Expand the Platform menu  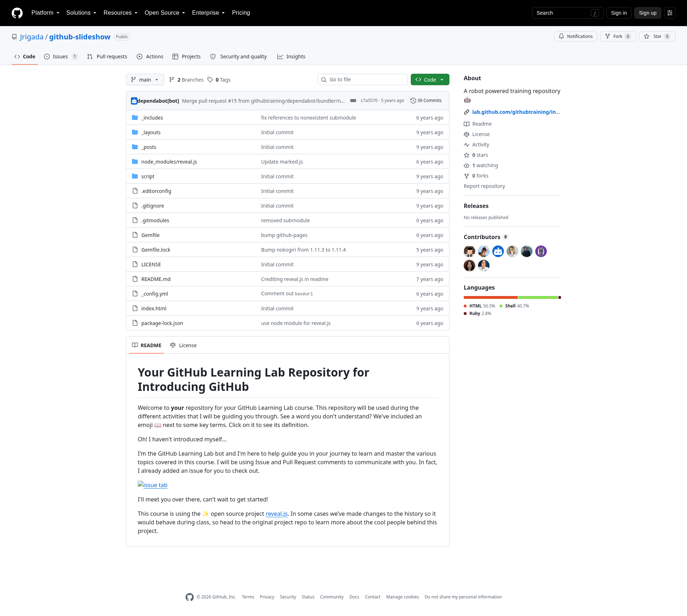[x=45, y=13]
